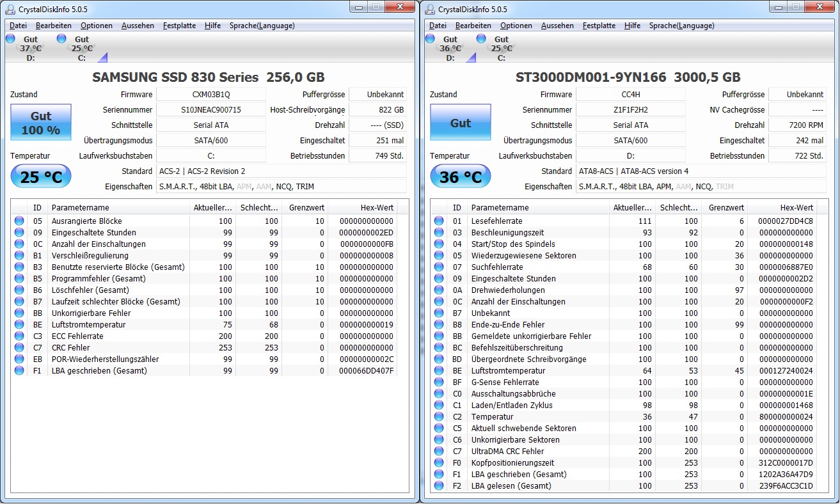Open Bearbeiten menu in left window
Viewport: 840px width, 504px height.
coord(54,26)
